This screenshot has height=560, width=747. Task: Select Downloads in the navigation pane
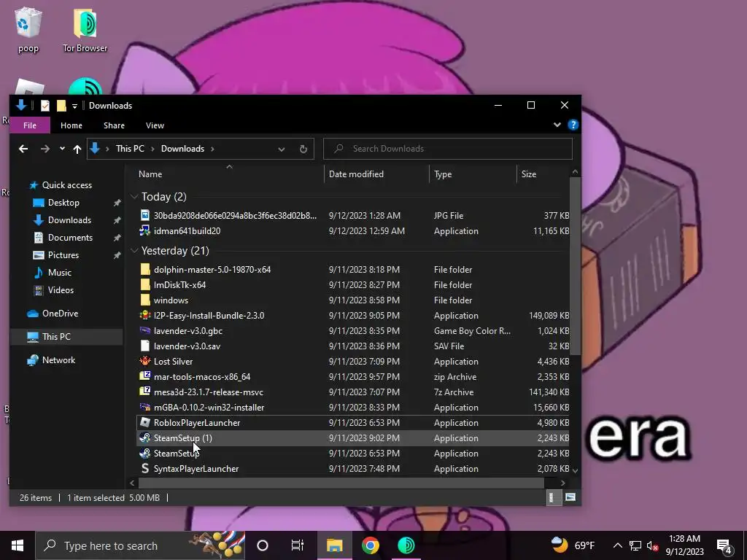(x=69, y=220)
